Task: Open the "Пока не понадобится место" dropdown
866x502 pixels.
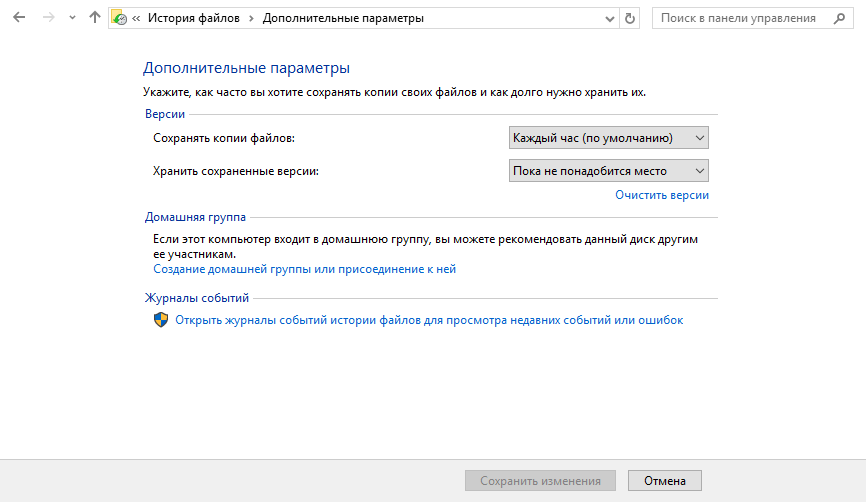Action: tap(608, 171)
